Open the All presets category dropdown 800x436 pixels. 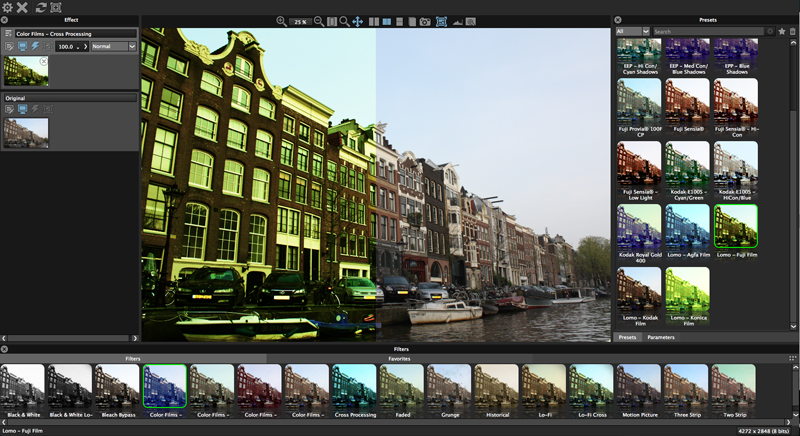tap(632, 32)
